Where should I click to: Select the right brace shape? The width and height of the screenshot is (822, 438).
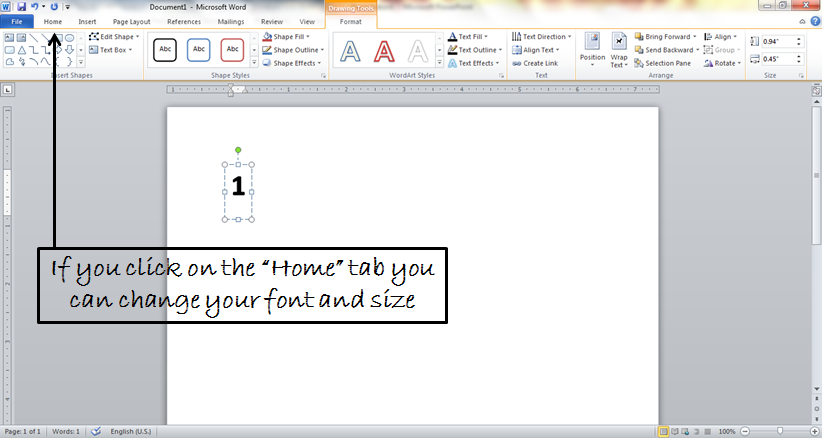(70, 62)
